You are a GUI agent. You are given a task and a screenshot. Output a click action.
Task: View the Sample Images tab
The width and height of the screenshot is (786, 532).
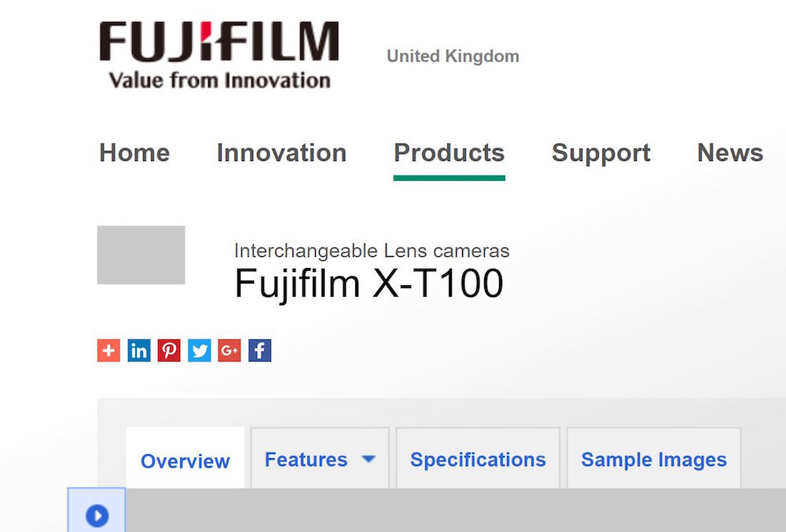tap(654, 460)
